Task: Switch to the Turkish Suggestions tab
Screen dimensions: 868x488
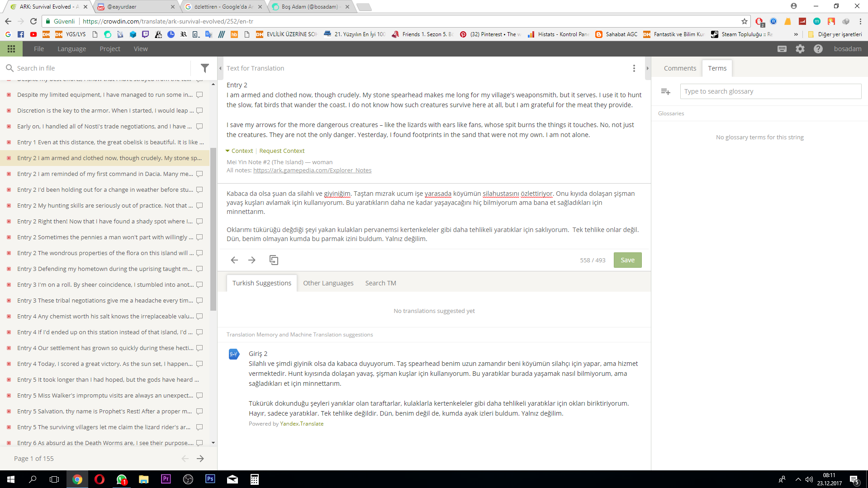Action: (261, 283)
